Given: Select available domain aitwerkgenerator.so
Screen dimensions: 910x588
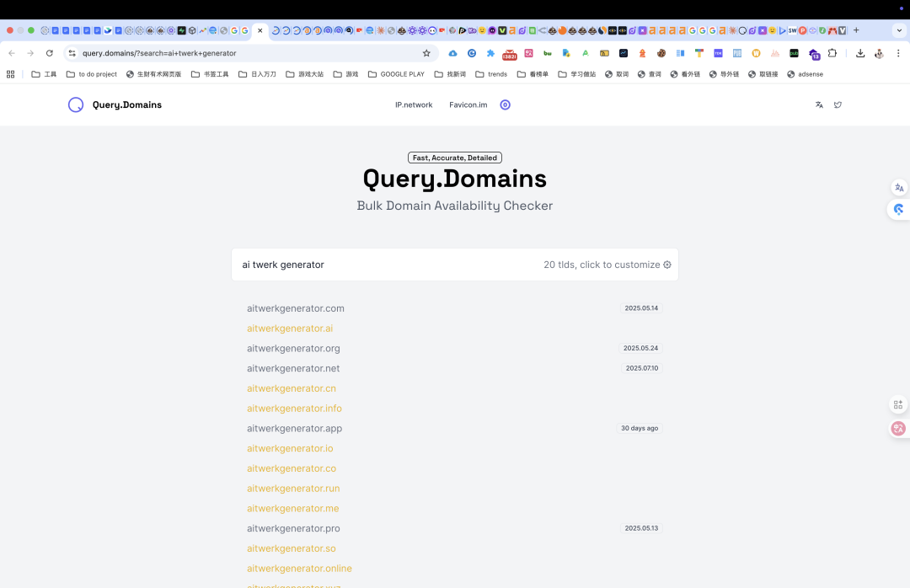Looking at the screenshot, I should pyautogui.click(x=292, y=548).
